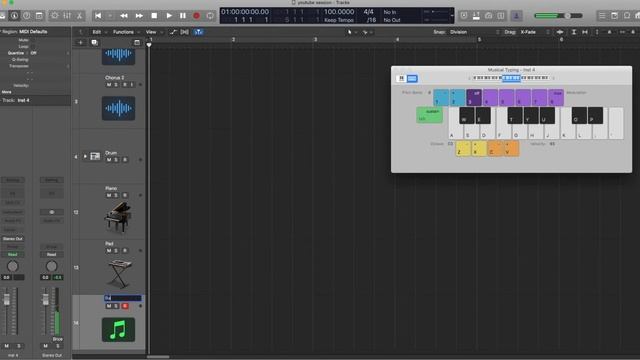Screen dimensions: 640x360
Task: Open the LCD display mode arrow
Action: [451, 16]
